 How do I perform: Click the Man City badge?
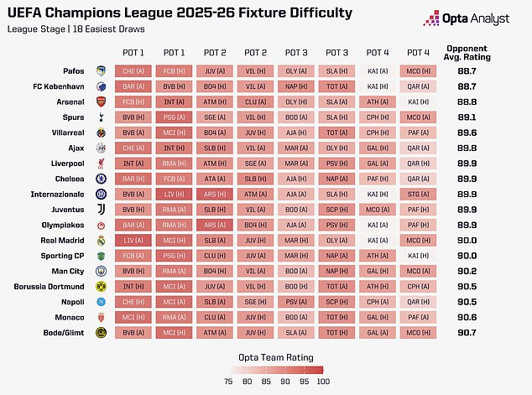point(101,272)
